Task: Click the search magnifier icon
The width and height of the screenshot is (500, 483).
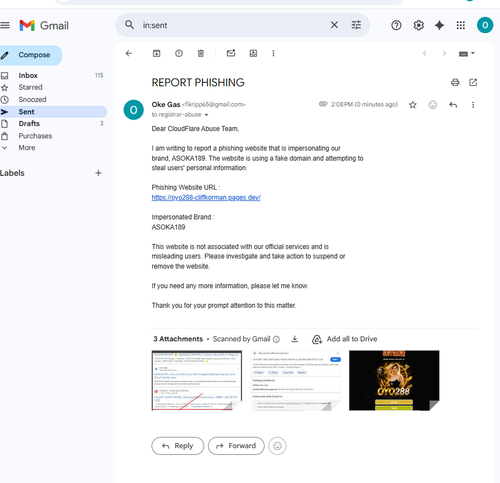Action: tap(129, 25)
